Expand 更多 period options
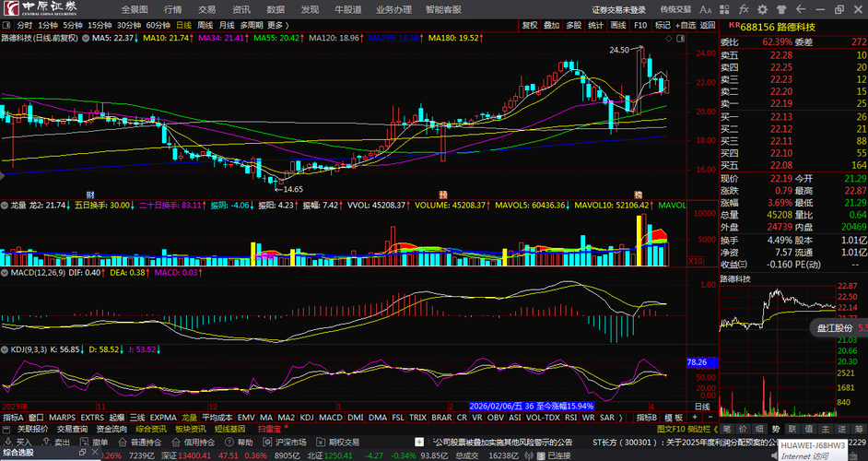The height and width of the screenshot is (461, 868). pos(278,25)
